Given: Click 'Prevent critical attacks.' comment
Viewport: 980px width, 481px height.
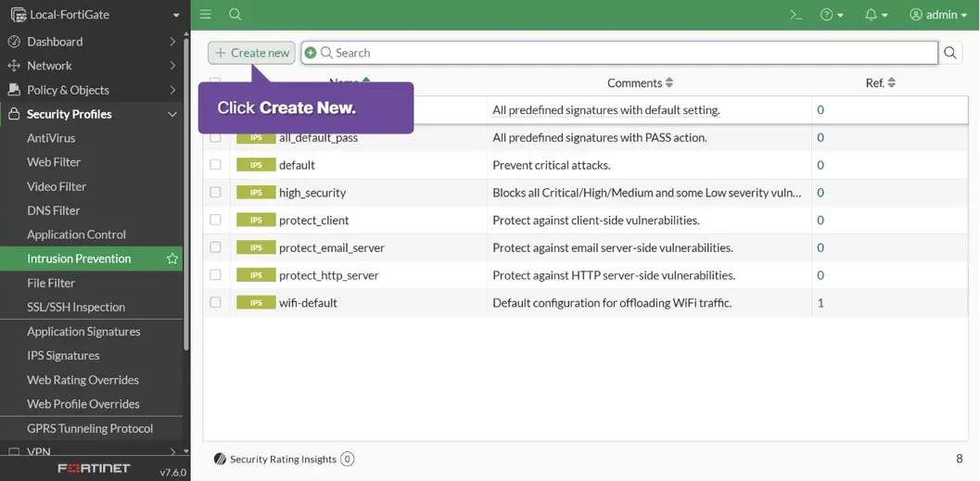Looking at the screenshot, I should 552,165.
